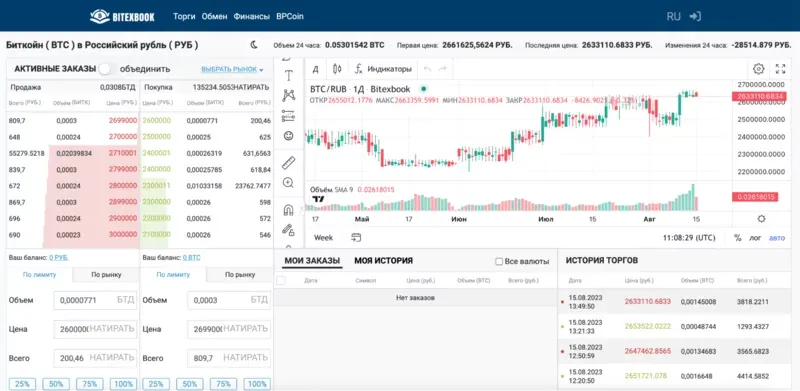Open the Д timeframe interval selector
The image size is (800, 391).
click(315, 69)
